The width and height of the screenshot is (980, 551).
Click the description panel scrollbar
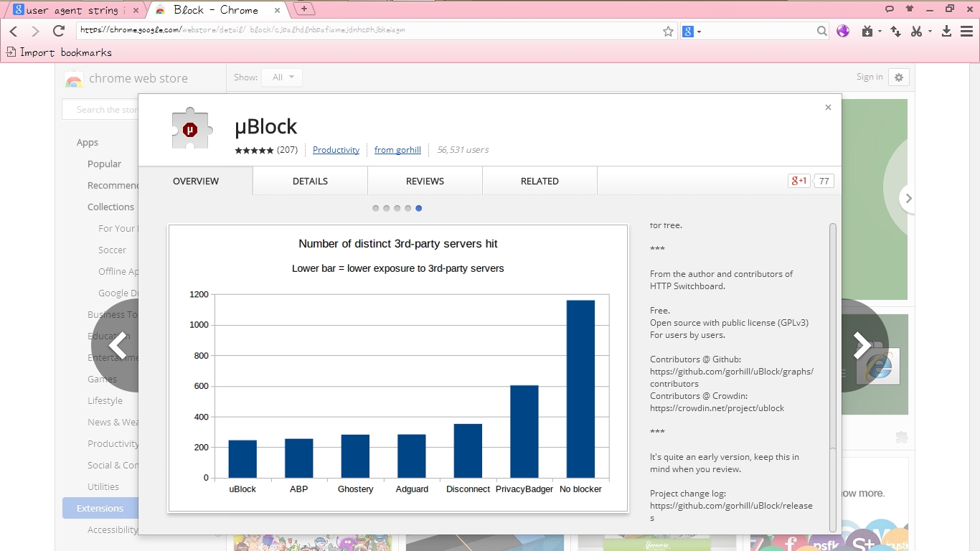point(832,377)
